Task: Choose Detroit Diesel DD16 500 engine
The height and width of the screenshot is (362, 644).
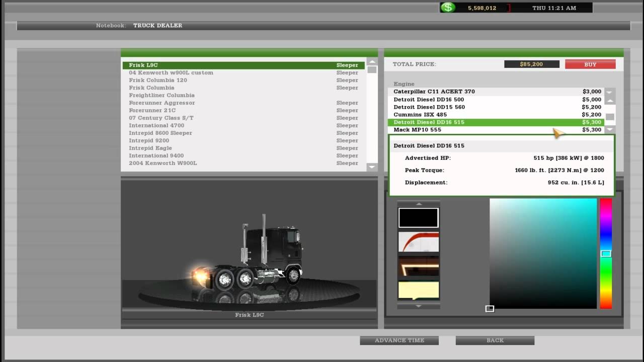Action: pyautogui.click(x=496, y=100)
